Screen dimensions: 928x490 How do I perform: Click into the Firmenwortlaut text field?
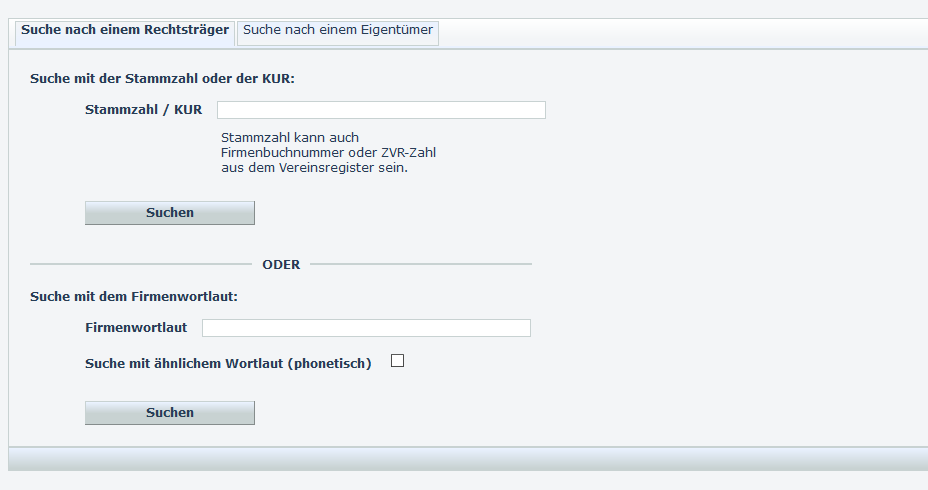(x=366, y=328)
